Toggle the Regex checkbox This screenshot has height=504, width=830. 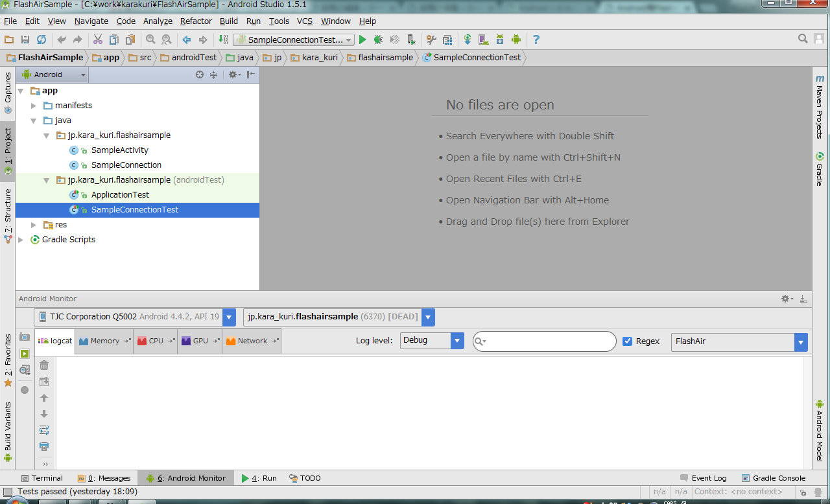coord(627,341)
